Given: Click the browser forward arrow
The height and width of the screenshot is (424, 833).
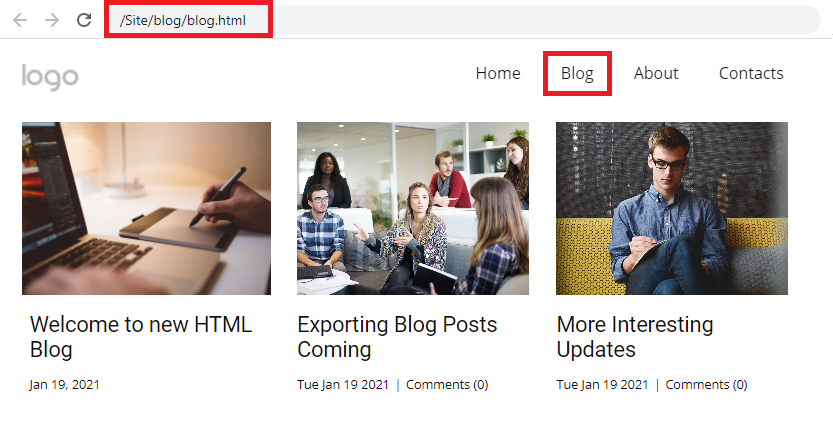Looking at the screenshot, I should click(x=52, y=20).
